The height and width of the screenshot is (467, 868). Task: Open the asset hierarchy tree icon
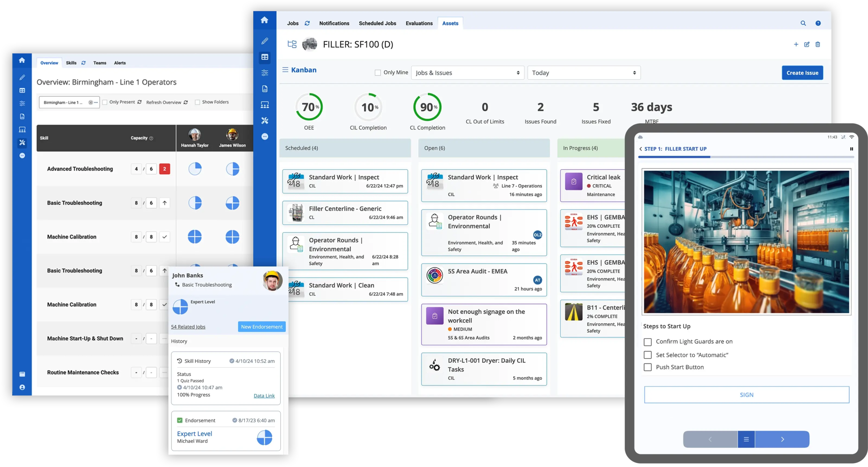click(292, 44)
